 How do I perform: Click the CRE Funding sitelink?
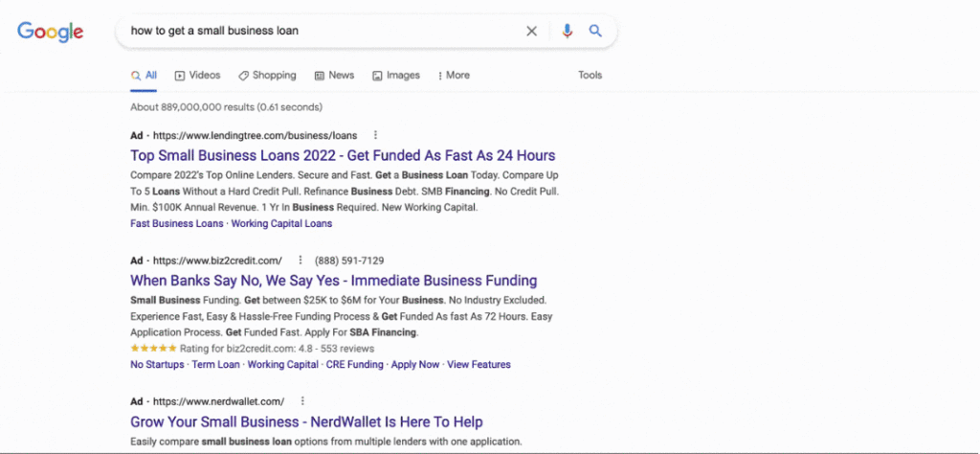pos(355,364)
